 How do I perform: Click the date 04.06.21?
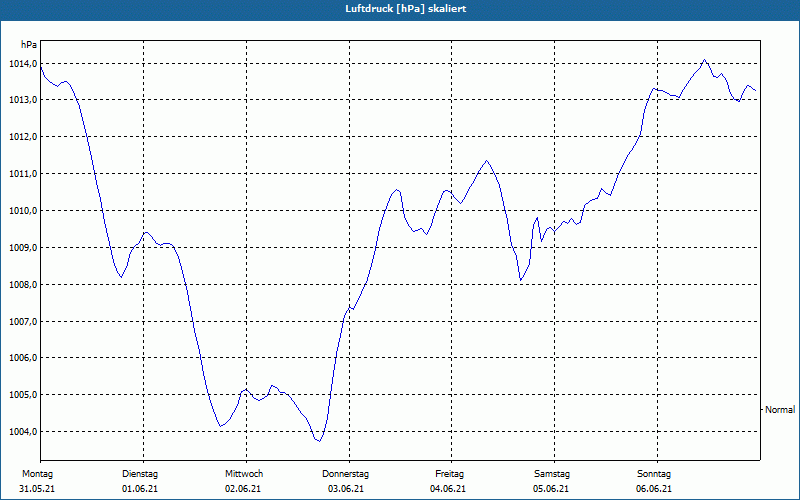pyautogui.click(x=448, y=489)
